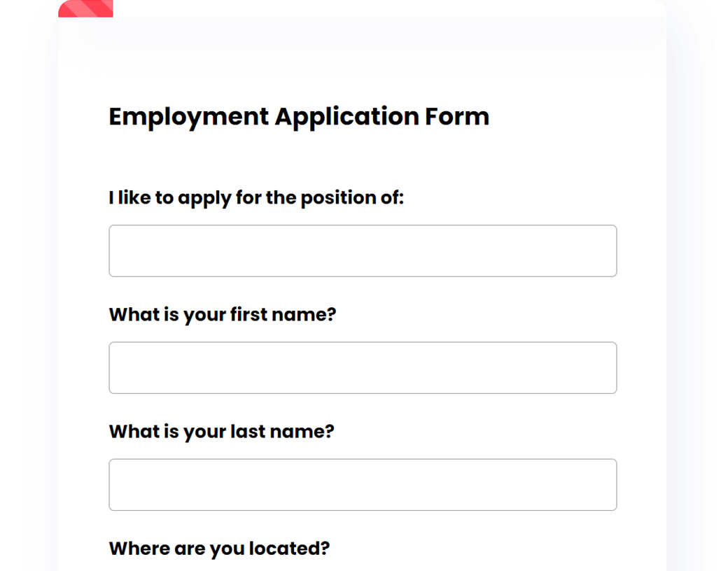Click the border of the position text field
The width and height of the screenshot is (728, 571).
point(362,225)
